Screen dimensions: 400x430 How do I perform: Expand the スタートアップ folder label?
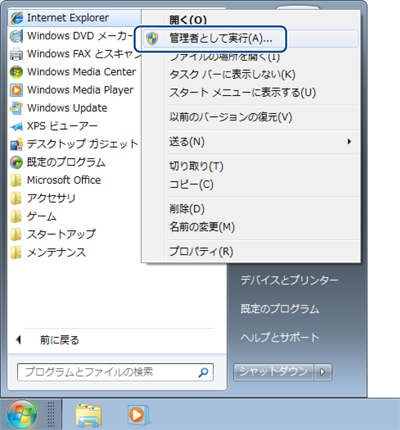(x=61, y=234)
